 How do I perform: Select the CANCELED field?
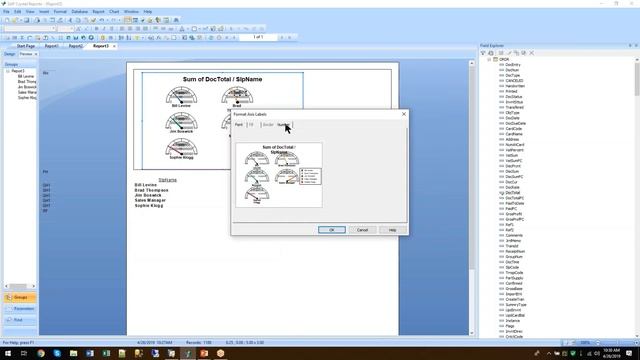514,81
